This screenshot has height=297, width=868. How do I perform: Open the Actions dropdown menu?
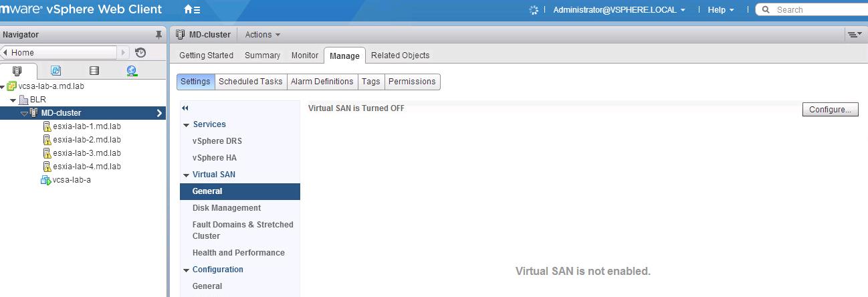click(x=262, y=35)
